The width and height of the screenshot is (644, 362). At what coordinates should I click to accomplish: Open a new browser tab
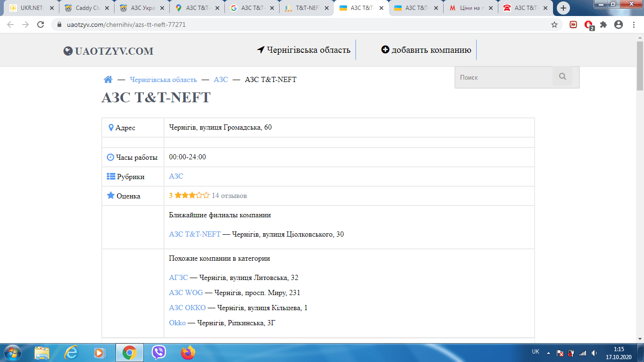(x=563, y=8)
